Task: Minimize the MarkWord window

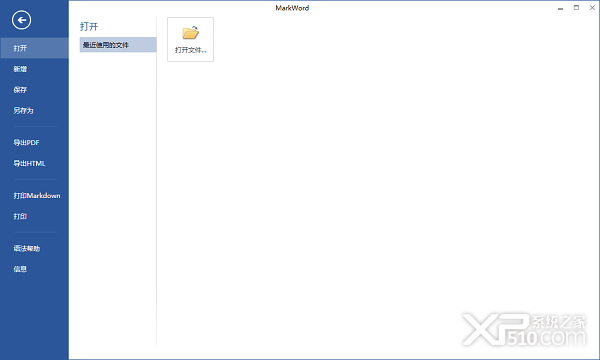Action: pyautogui.click(x=560, y=8)
